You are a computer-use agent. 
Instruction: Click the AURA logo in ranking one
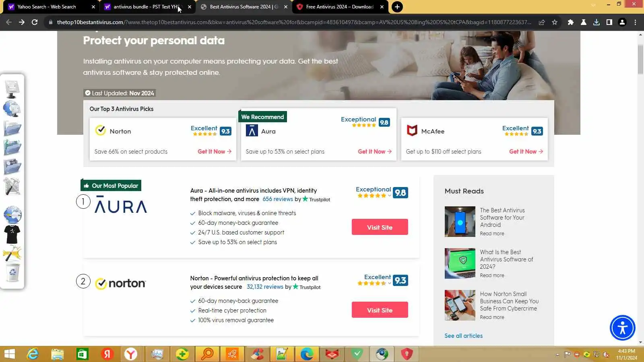[121, 205]
